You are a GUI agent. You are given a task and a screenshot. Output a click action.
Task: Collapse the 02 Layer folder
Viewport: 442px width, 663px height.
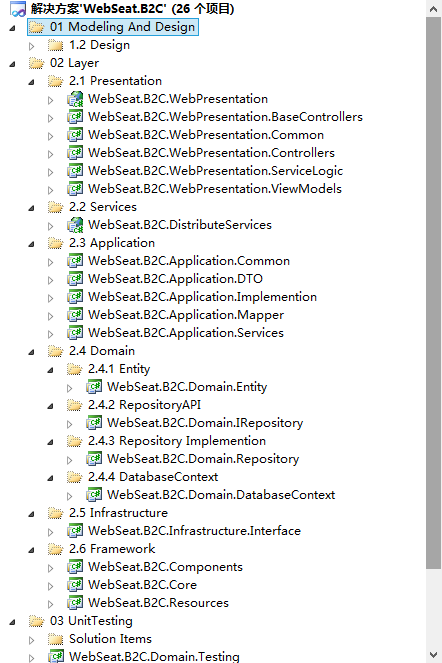pyautogui.click(x=12, y=64)
